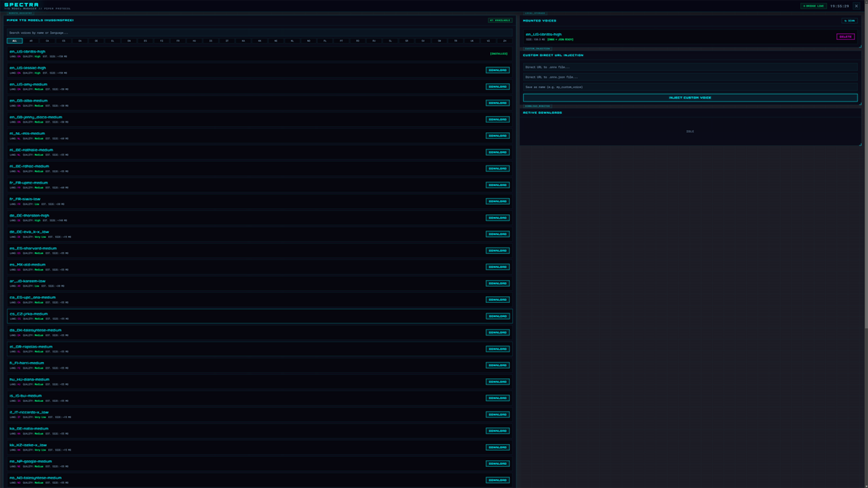Click the Inject Custom Voice button
868x488 pixels.
coord(690,98)
